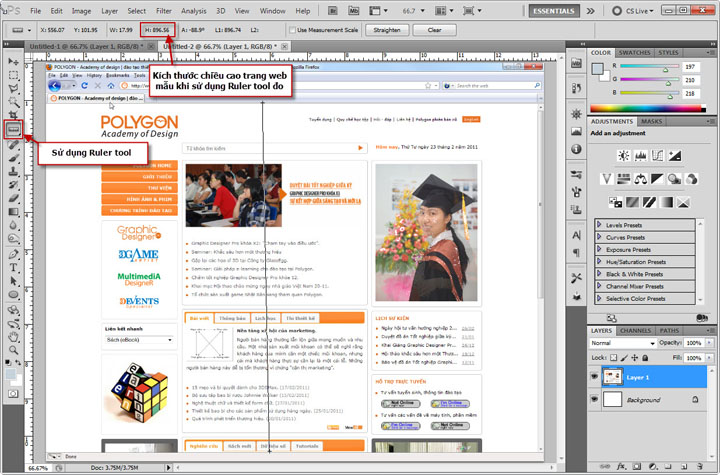Open the Normal blend mode dropdown

[620, 343]
